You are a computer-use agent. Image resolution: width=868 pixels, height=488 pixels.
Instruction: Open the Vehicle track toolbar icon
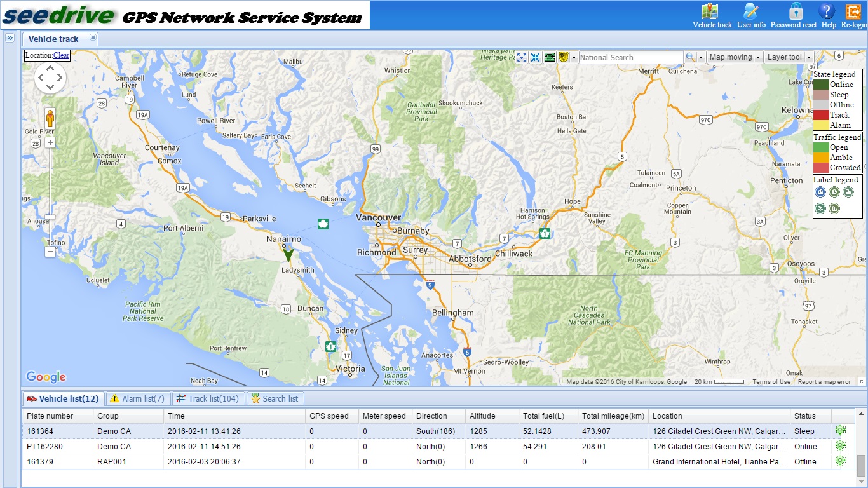tap(712, 15)
